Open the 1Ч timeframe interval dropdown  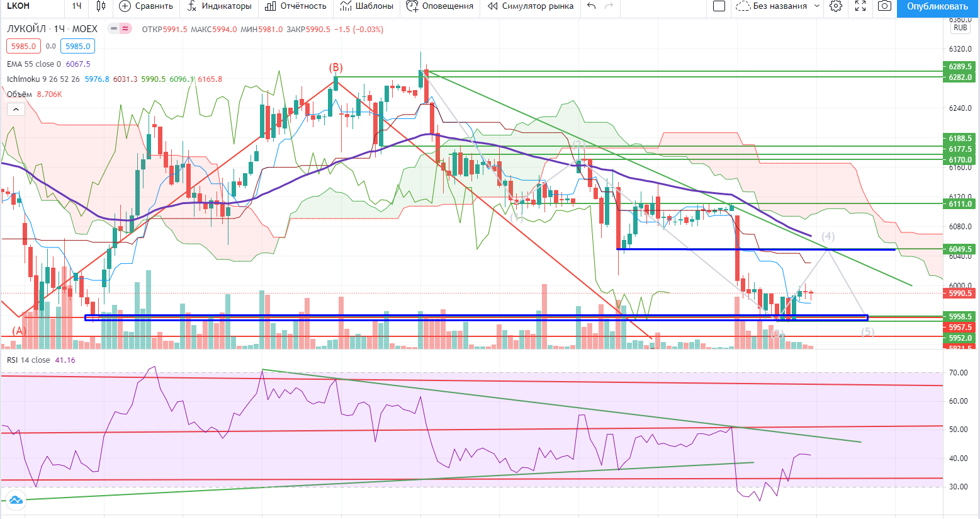(76, 6)
